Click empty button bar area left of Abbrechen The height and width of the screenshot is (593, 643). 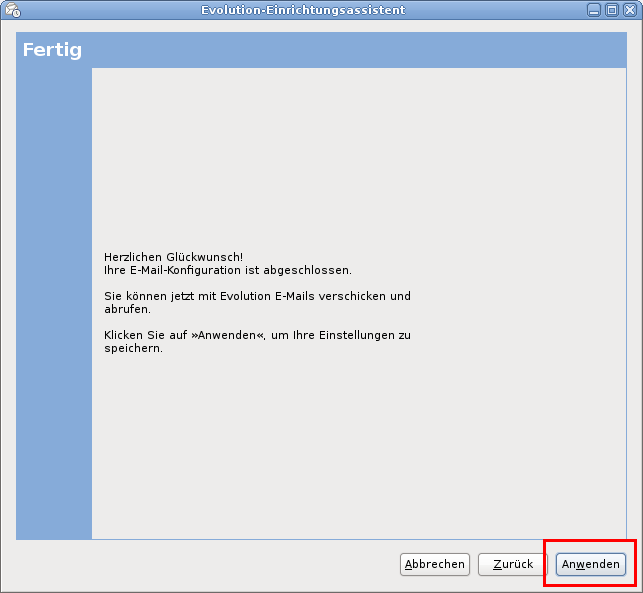[x=200, y=564]
